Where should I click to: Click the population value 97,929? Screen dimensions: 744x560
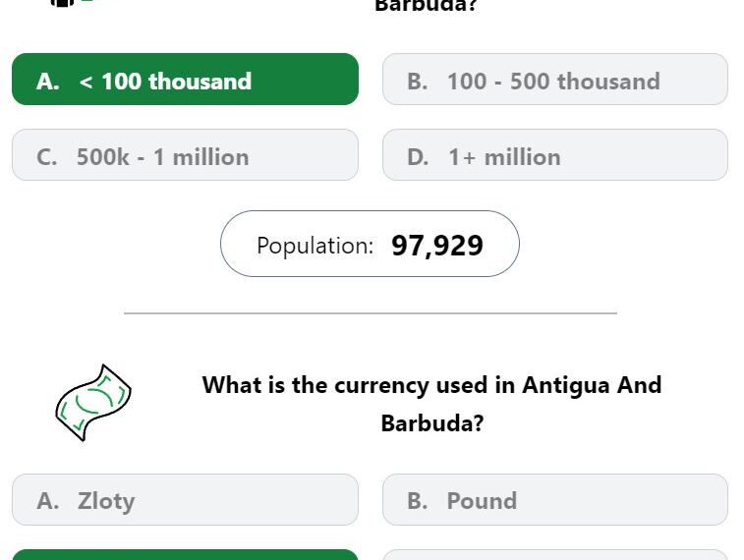pos(437,246)
